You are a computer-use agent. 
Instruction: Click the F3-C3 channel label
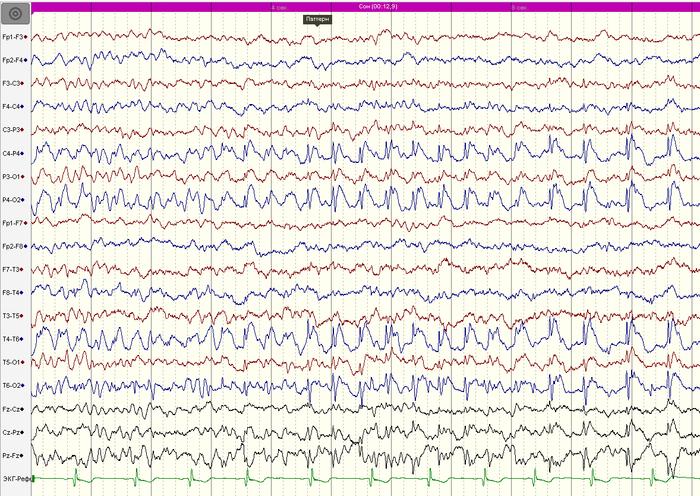pos(13,83)
